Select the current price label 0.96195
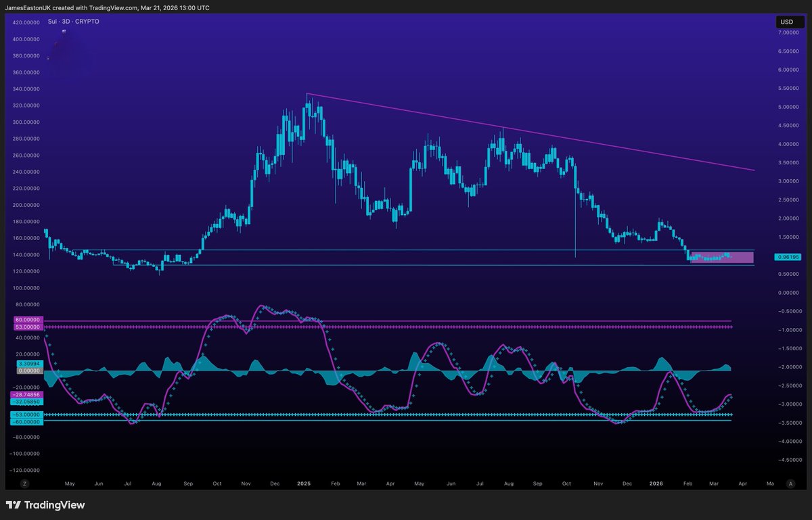812x520 pixels. pyautogui.click(x=789, y=257)
